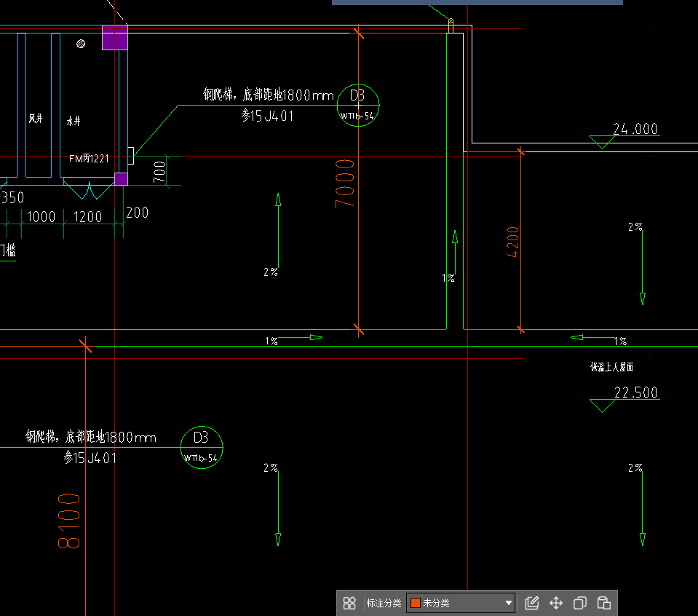
Task: Select the orange 4200 dimension text
Action: [x=513, y=242]
